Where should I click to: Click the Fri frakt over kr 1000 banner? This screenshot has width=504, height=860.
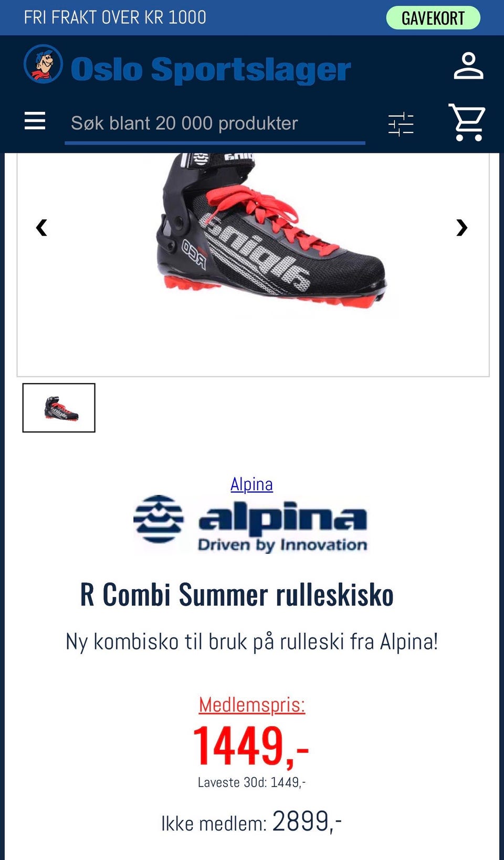(x=115, y=17)
